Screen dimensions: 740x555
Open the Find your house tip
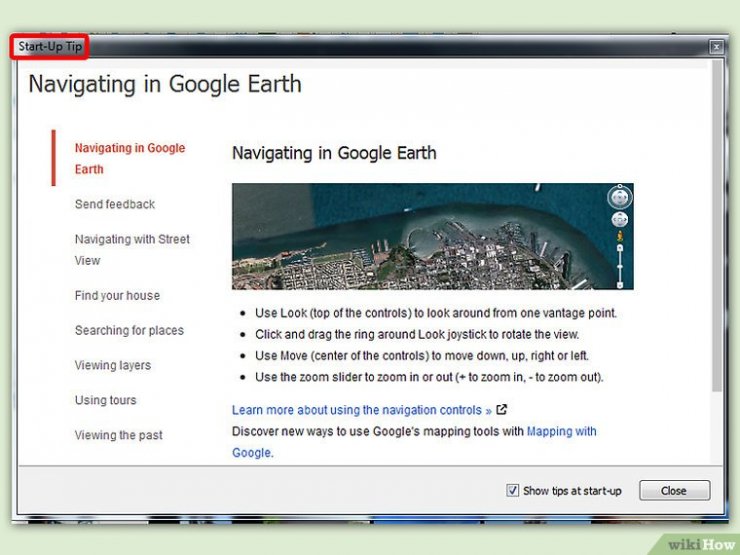click(117, 295)
